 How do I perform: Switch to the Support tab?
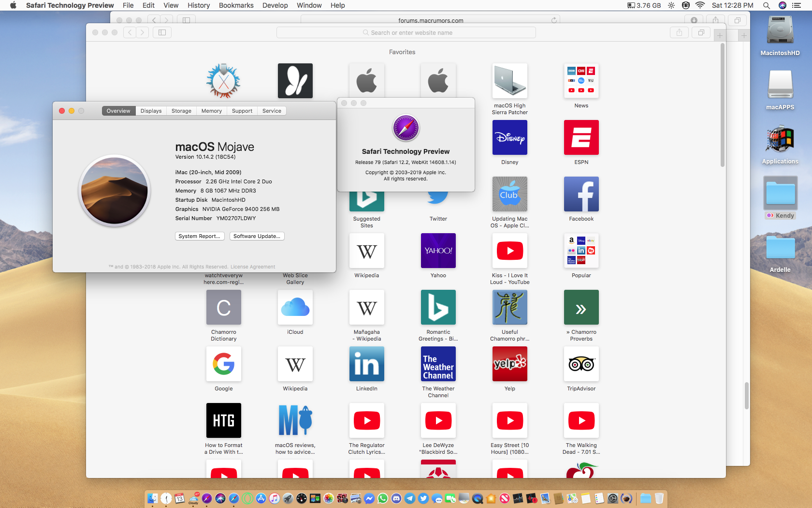[x=242, y=111]
